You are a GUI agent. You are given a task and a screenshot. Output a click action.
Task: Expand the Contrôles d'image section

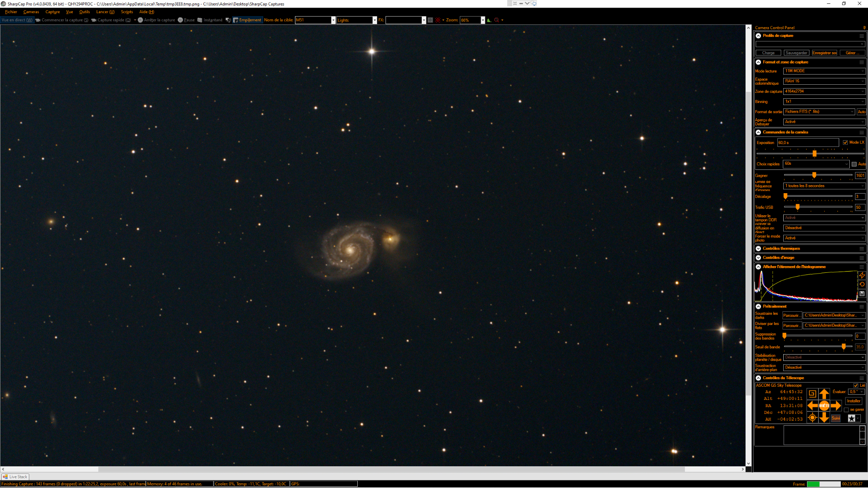[758, 258]
